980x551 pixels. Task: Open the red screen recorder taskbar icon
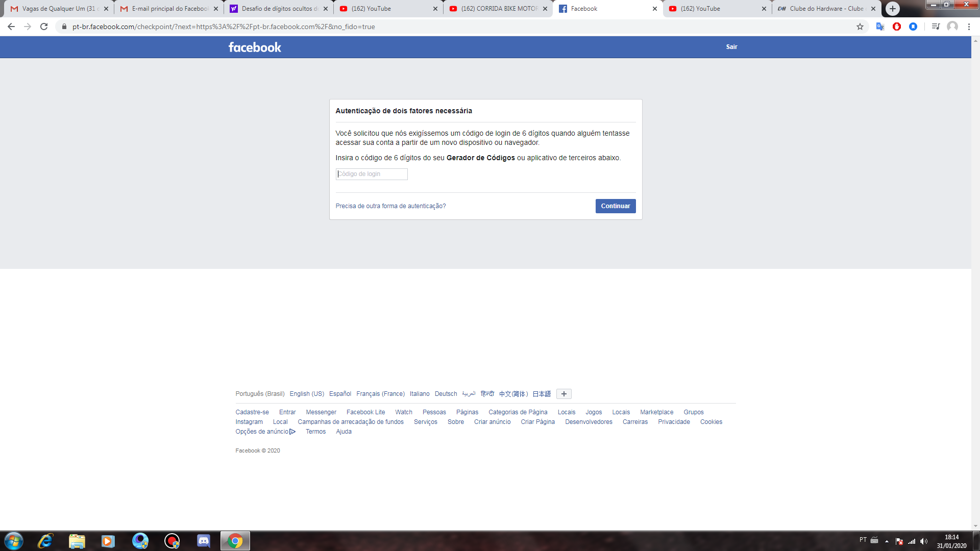[x=172, y=541]
